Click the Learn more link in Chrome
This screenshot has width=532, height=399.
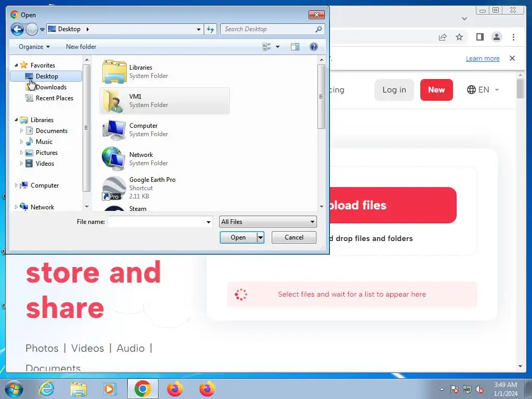click(483, 58)
